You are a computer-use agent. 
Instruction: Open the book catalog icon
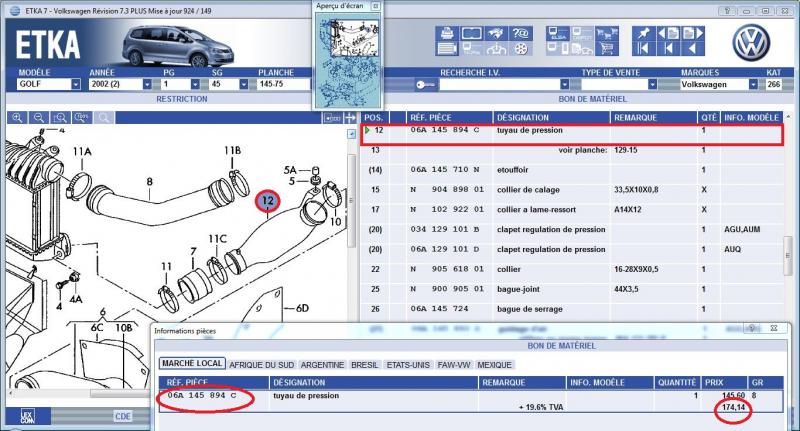(471, 34)
